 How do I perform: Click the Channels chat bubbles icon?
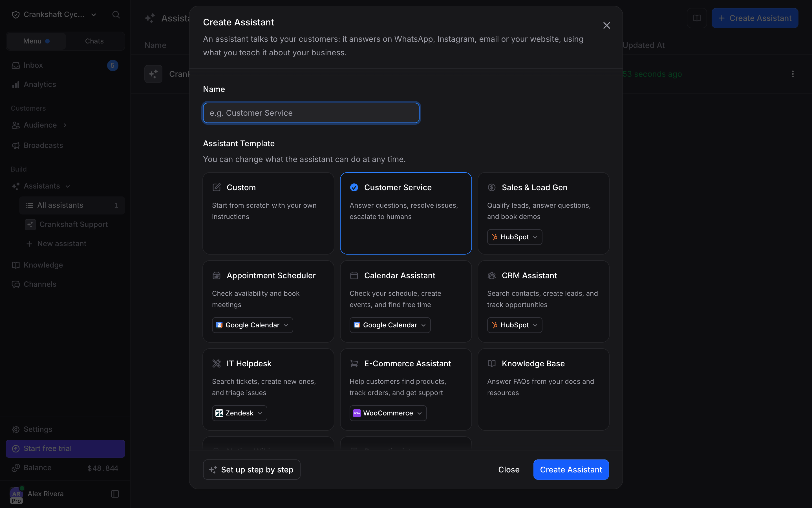16,284
